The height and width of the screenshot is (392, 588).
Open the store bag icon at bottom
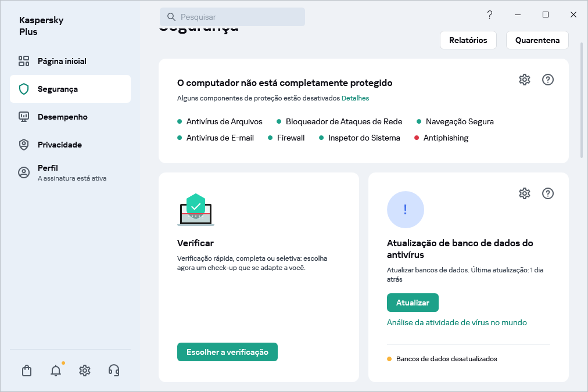tap(26, 370)
